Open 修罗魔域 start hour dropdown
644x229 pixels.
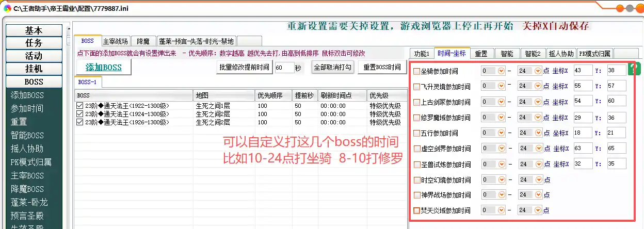[501, 117]
